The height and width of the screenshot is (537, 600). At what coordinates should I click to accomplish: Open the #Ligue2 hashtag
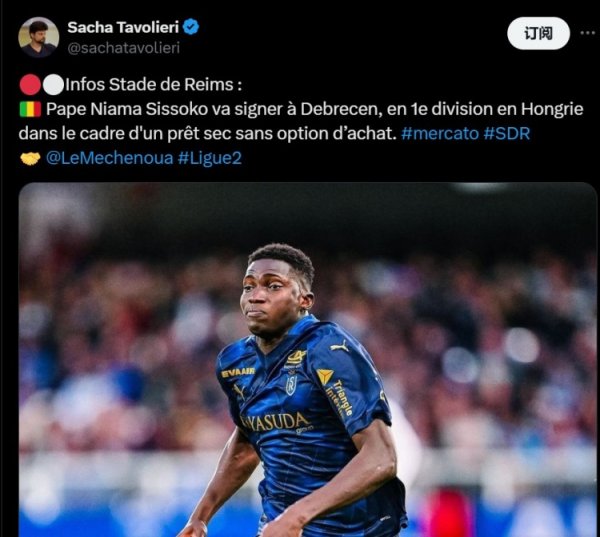tap(210, 158)
